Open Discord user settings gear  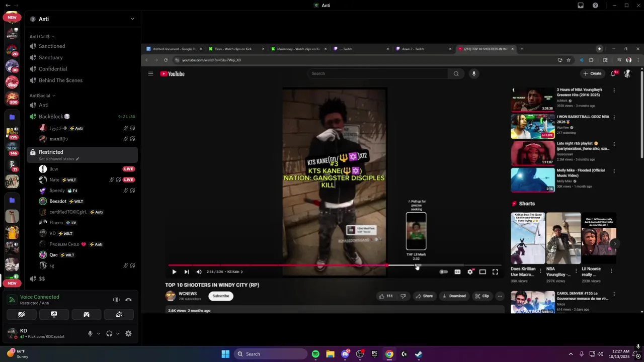[128, 333]
